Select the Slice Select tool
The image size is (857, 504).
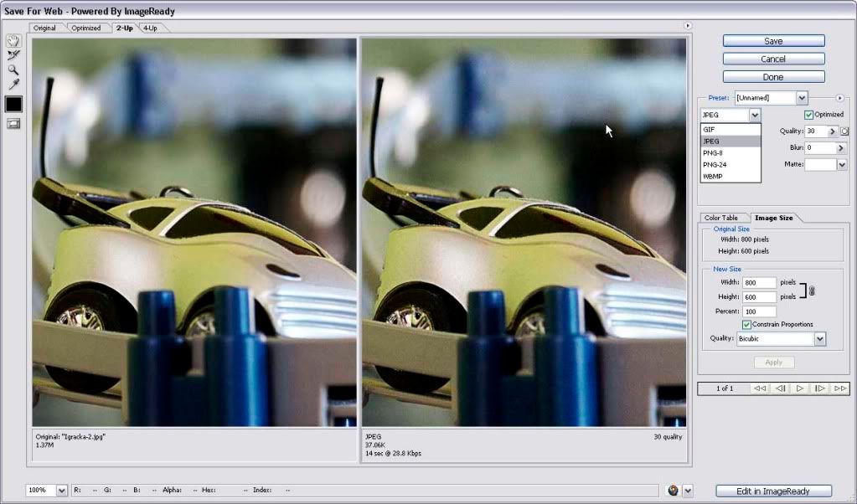coord(13,55)
